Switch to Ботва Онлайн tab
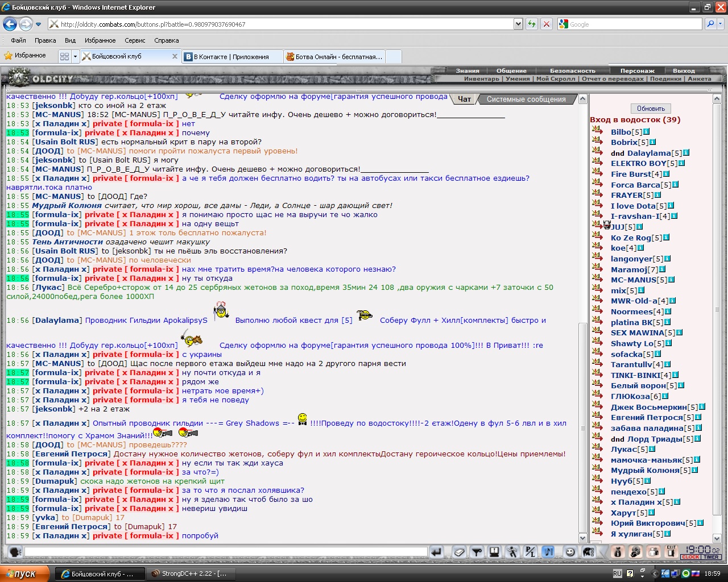728x582 pixels. [335, 56]
